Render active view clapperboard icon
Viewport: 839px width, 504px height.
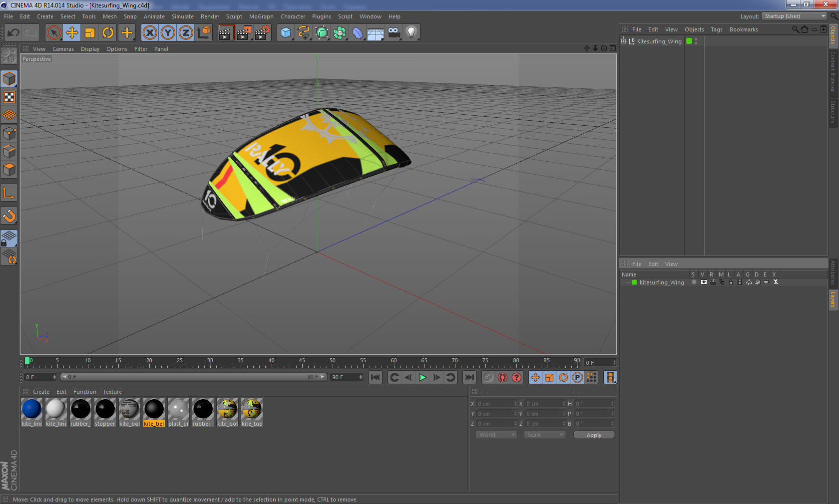coord(226,33)
